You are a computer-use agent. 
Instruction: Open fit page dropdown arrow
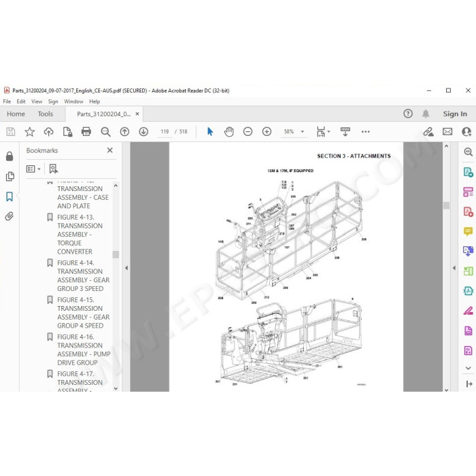pos(328,132)
